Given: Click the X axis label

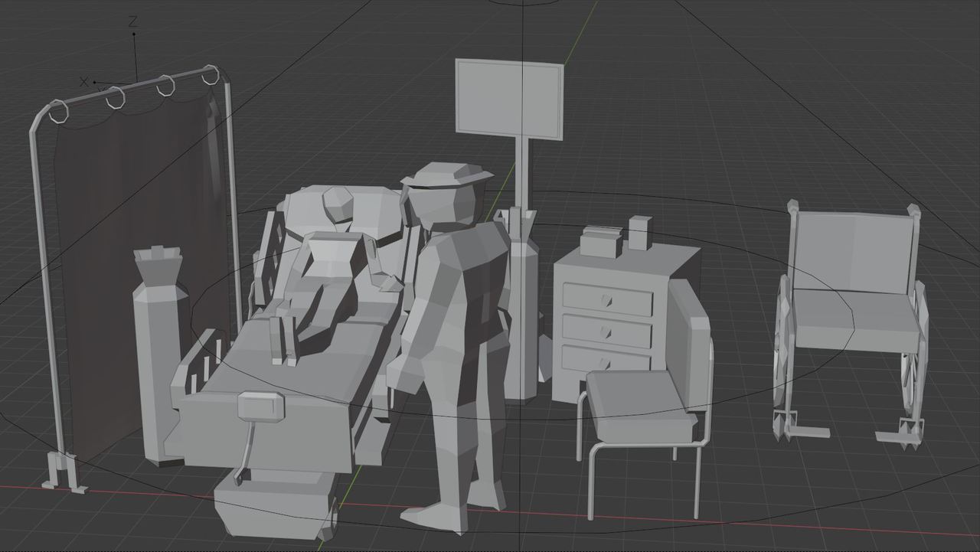Looking at the screenshot, I should pos(84,81).
